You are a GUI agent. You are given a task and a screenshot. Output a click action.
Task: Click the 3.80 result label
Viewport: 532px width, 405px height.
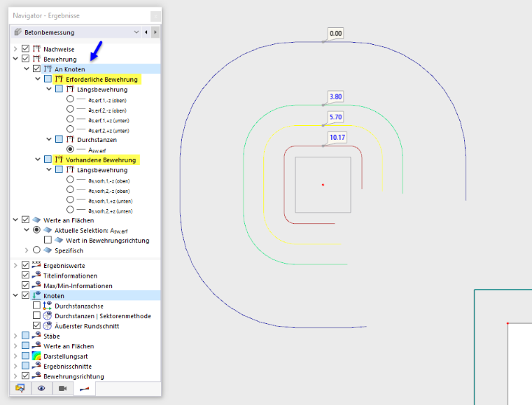point(335,97)
